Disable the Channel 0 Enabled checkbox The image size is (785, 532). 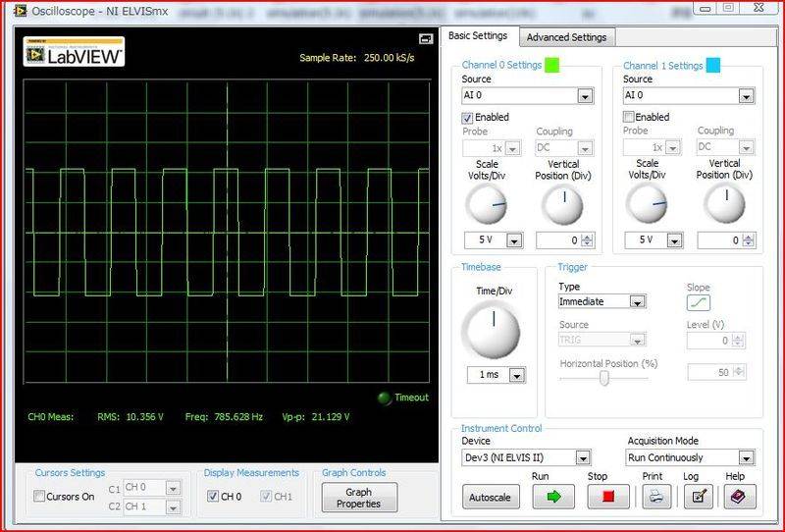tap(468, 117)
